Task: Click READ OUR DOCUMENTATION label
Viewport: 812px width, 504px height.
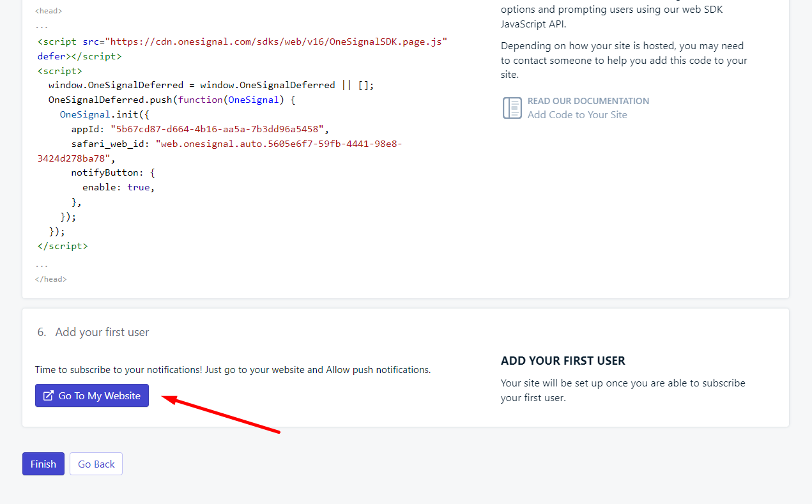Action: [588, 101]
